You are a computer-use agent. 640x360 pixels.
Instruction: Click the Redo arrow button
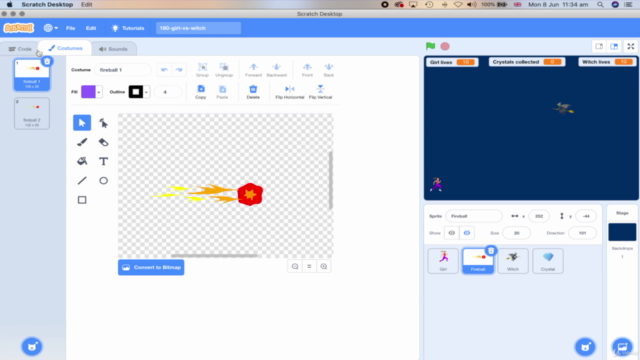coord(179,70)
